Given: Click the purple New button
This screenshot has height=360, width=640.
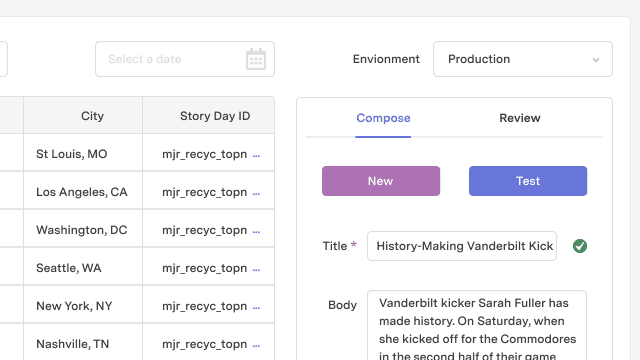Looking at the screenshot, I should 381,181.
